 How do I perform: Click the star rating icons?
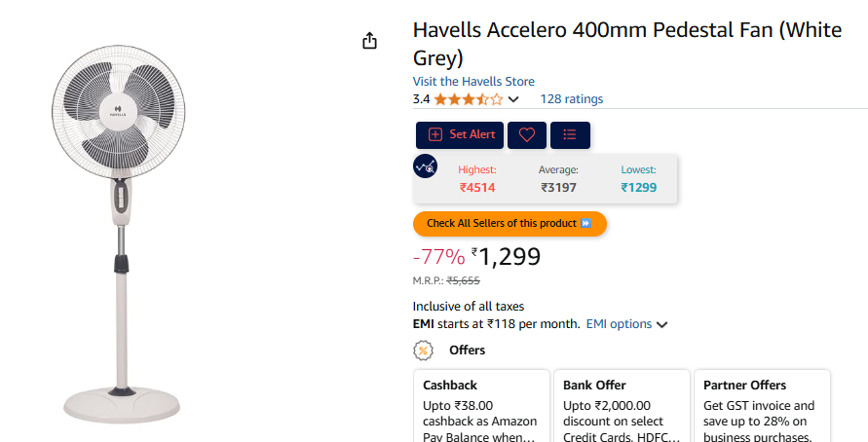469,99
